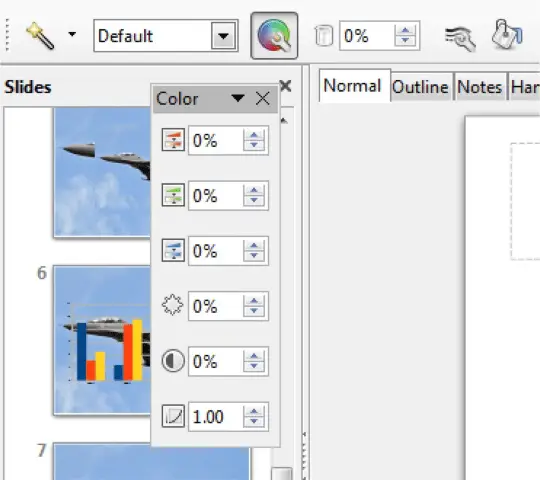
Task: Click the Contrast half-circle icon
Action: (173, 361)
